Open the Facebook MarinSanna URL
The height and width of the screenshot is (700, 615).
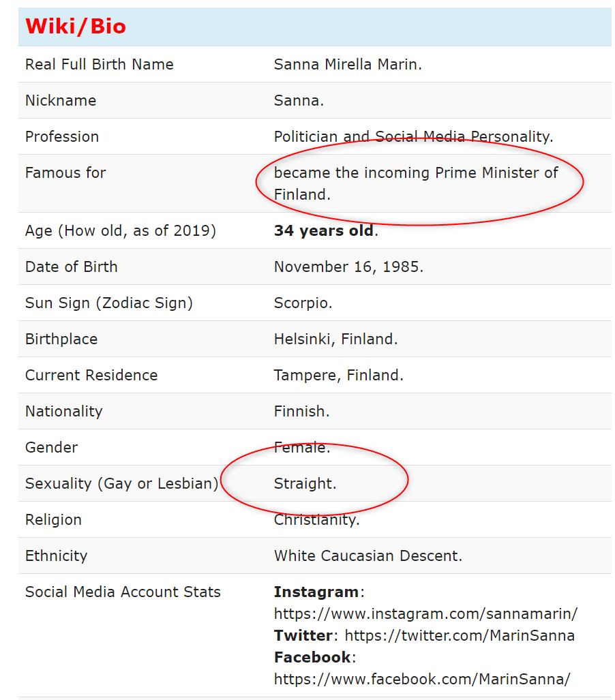[421, 679]
